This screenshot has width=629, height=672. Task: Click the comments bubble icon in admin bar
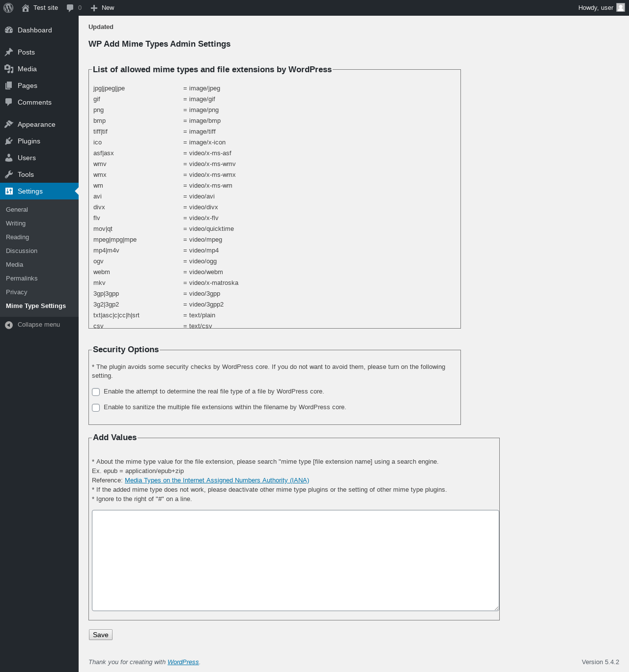(70, 8)
